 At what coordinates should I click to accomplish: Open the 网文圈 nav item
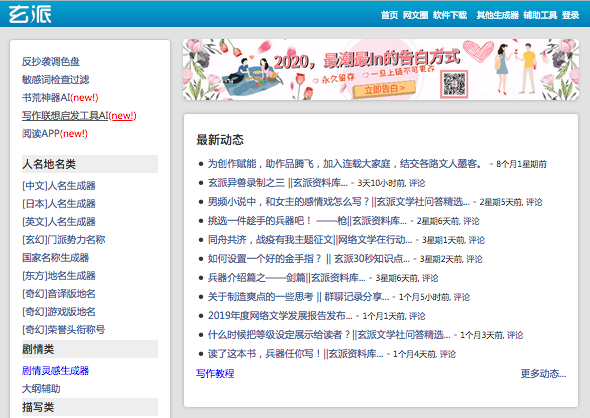coord(415,15)
